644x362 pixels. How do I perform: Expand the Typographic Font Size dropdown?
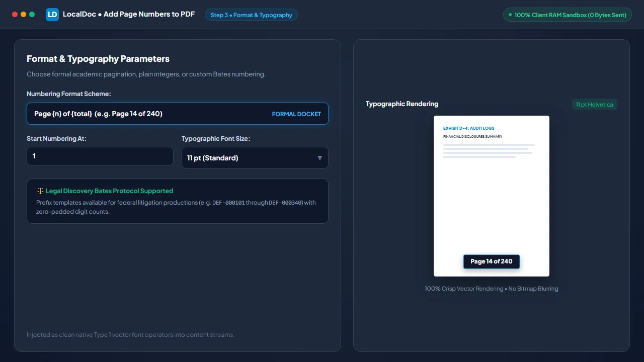pyautogui.click(x=255, y=158)
